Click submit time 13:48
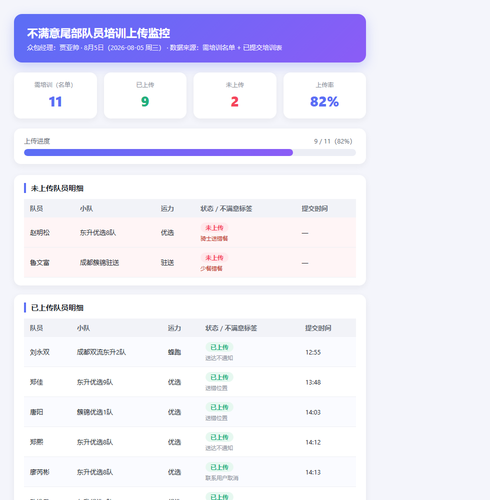This screenshot has height=500, width=490. [x=313, y=382]
